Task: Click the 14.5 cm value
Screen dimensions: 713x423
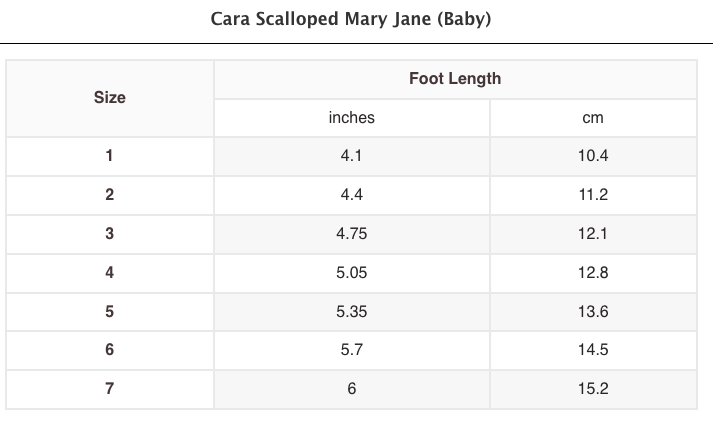Action: coord(593,350)
